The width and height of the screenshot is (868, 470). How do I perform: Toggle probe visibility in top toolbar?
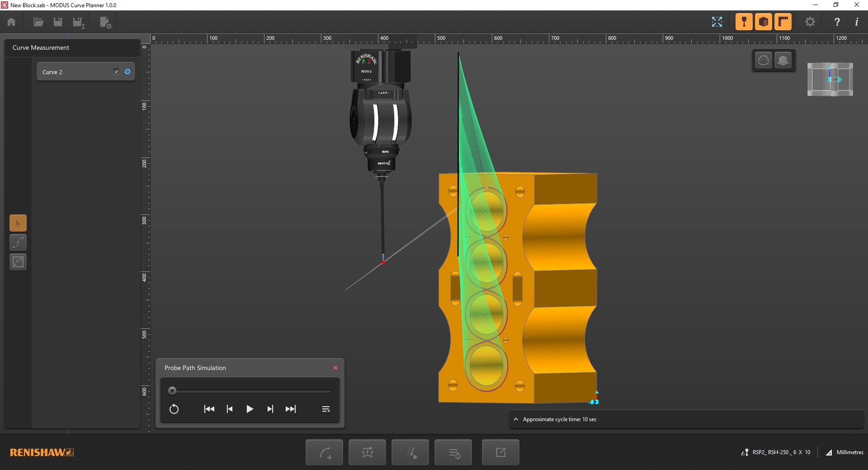(744, 22)
